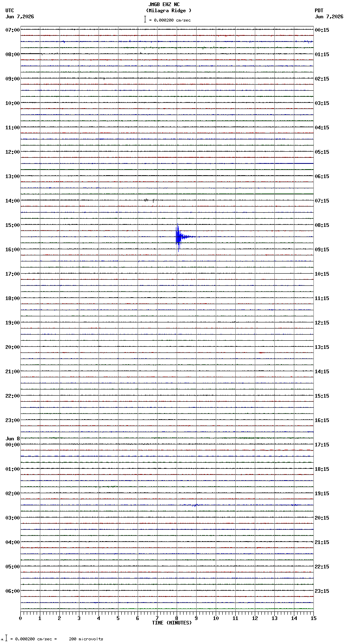Click the 16:15 PDT time label
Image resolution: width=346 pixels, height=644 pixels.
pyautogui.click(x=322, y=420)
